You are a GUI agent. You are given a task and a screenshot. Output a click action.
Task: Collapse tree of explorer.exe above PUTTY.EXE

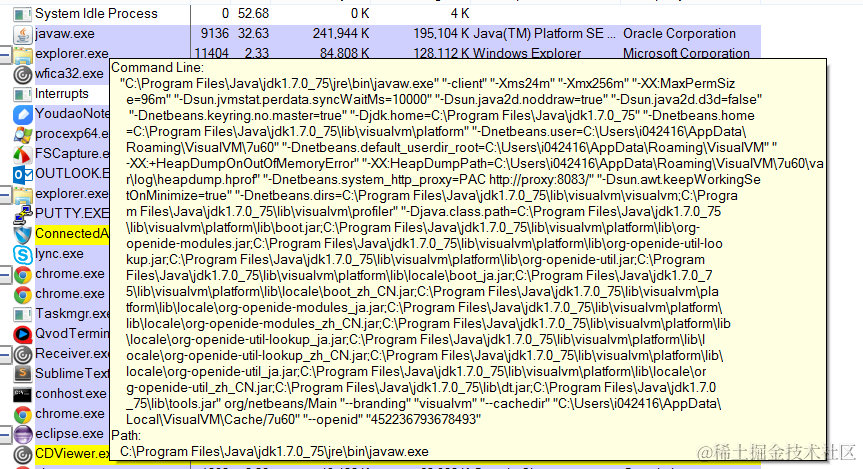point(5,195)
